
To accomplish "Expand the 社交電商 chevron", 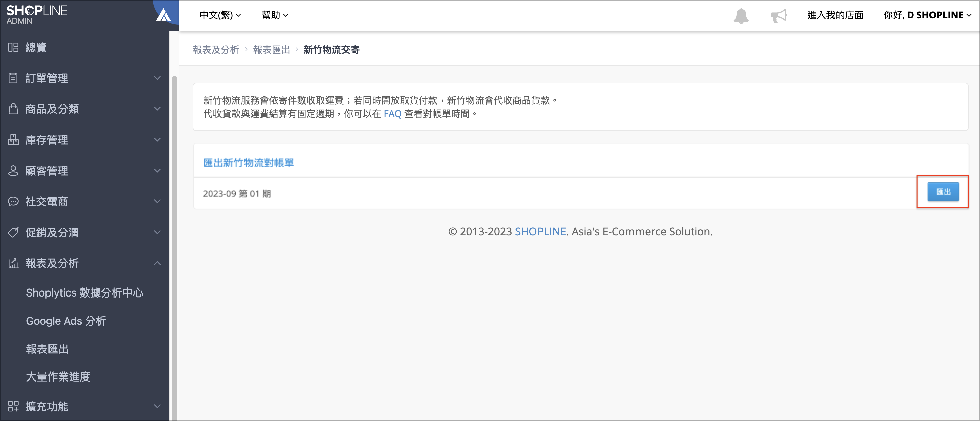I will point(157,201).
